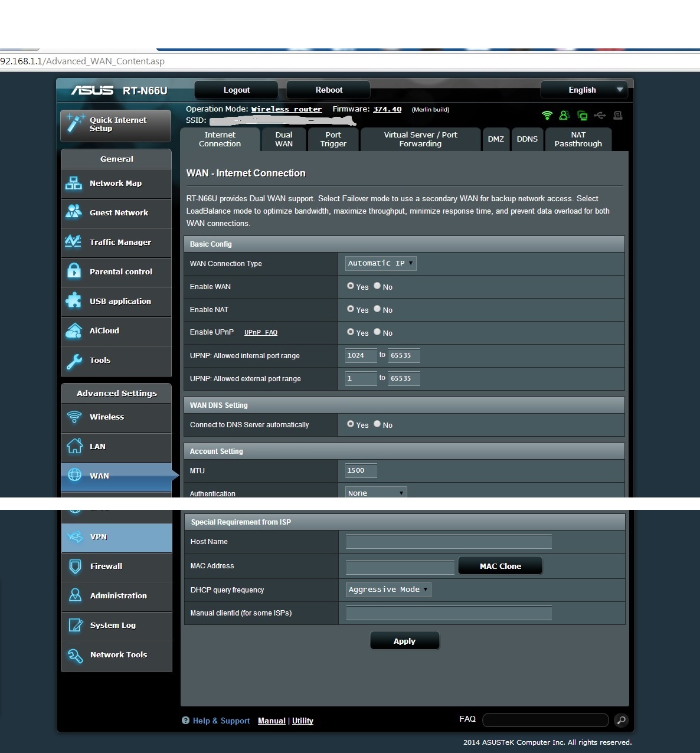Image resolution: width=700 pixels, height=753 pixels.
Task: Click the FAQ search magnifier icon
Action: pyautogui.click(x=621, y=720)
